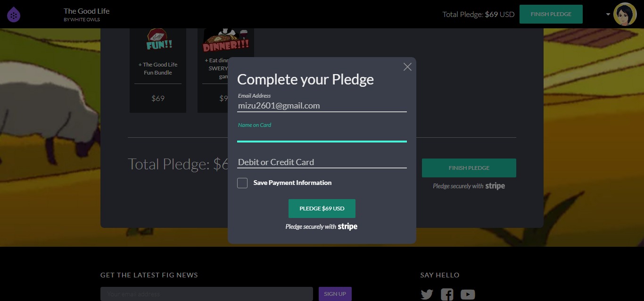644x301 pixels.
Task: Click the 'SAY HELLO' heading
Action: coord(440,275)
